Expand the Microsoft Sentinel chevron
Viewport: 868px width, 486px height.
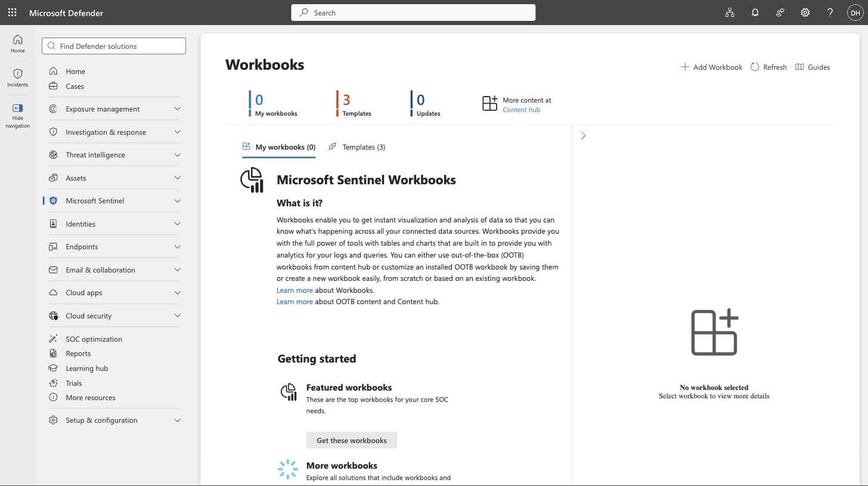tap(177, 200)
